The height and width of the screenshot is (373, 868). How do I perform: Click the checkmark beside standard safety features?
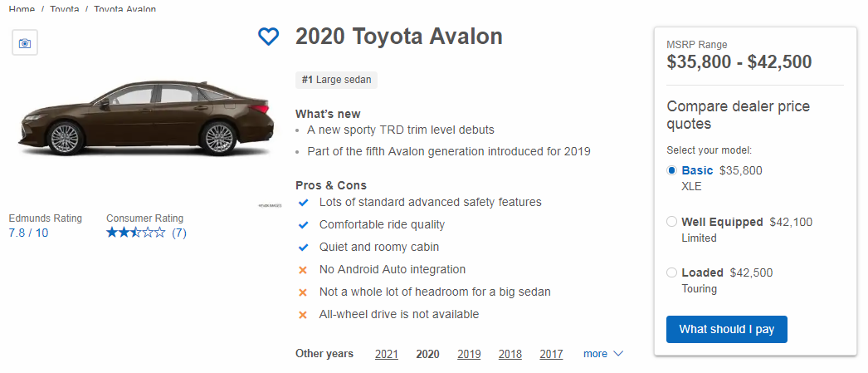click(x=303, y=203)
